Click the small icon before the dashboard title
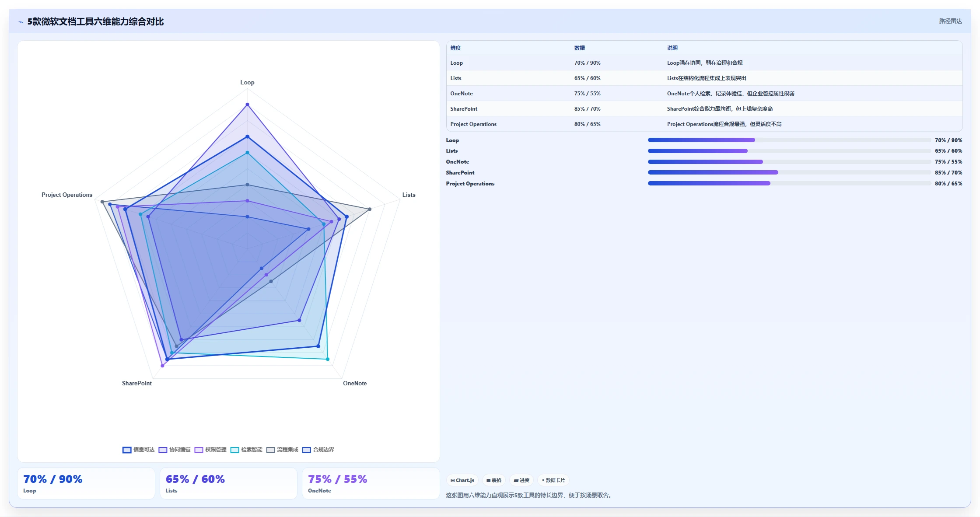Image resolution: width=980 pixels, height=517 pixels. (x=21, y=22)
